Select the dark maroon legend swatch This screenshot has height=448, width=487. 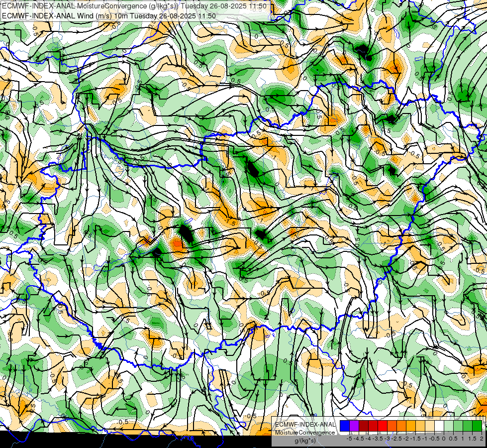tap(364, 426)
